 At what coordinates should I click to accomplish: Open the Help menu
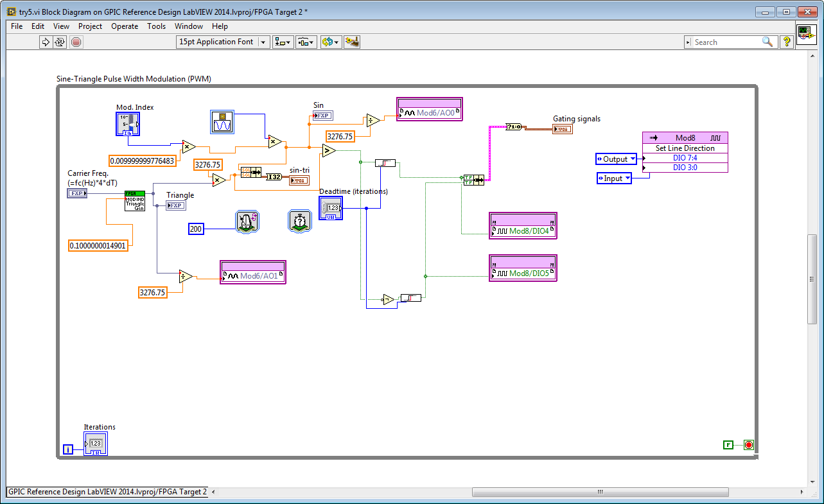[x=220, y=26]
